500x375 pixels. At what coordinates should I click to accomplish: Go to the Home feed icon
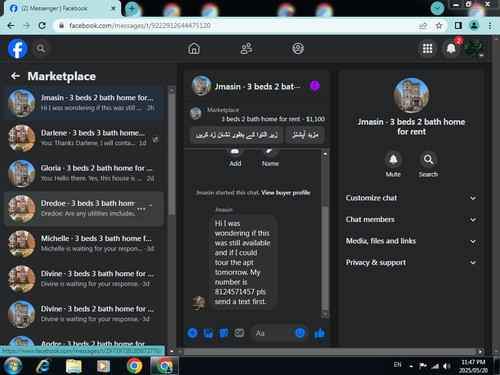coord(194,49)
